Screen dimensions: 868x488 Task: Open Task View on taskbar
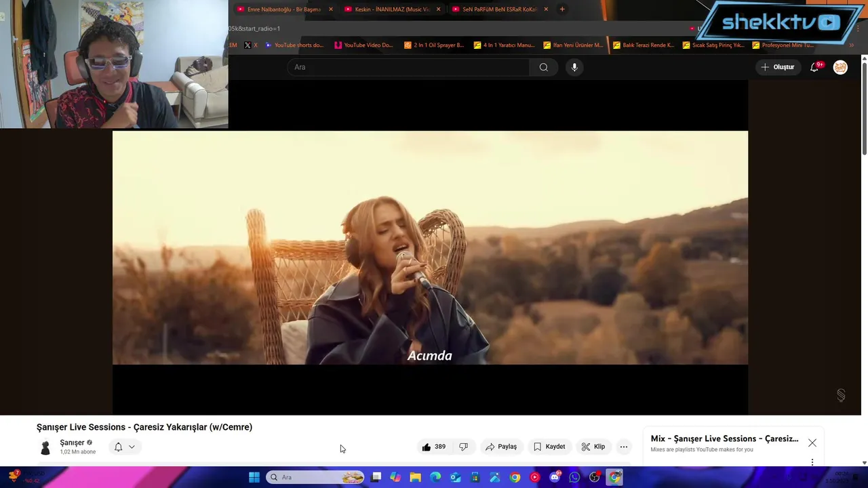376,477
